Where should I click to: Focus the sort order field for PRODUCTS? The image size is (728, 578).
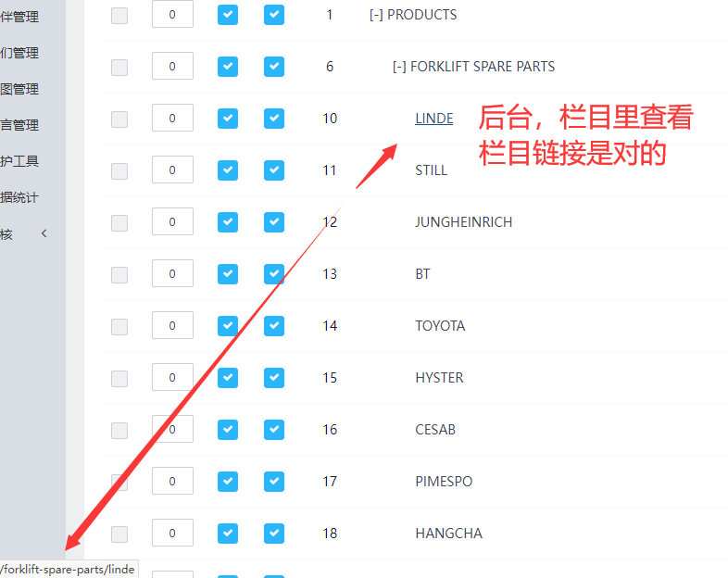[172, 15]
